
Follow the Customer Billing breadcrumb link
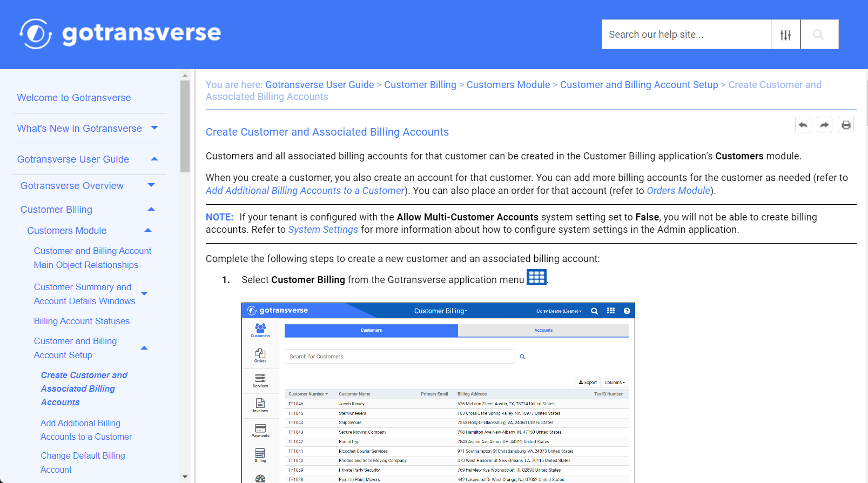point(420,85)
